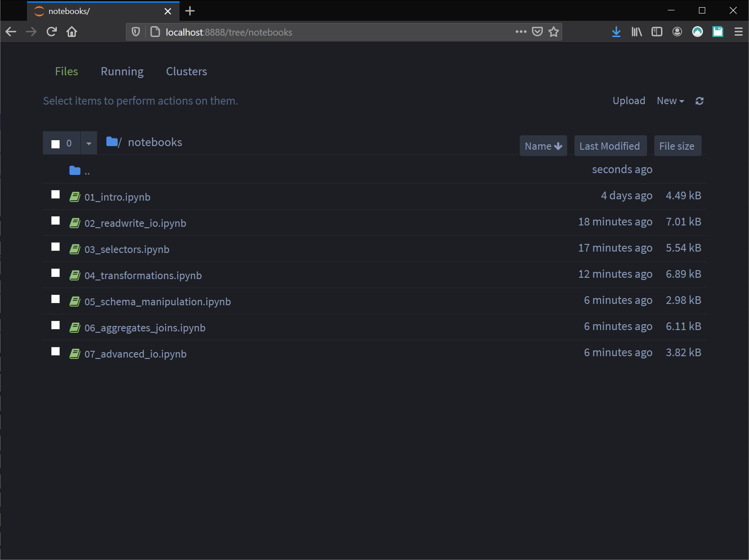Viewport: 749px width, 560px height.
Task: Open the 04_transformations.ipynb notebook link
Action: 143,275
